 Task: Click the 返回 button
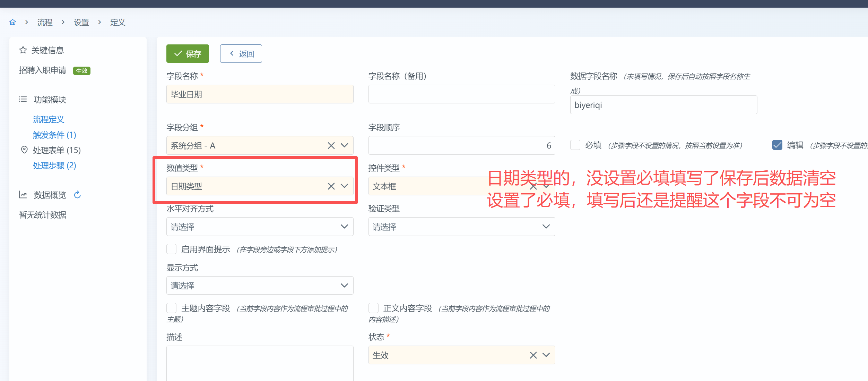pyautogui.click(x=241, y=53)
